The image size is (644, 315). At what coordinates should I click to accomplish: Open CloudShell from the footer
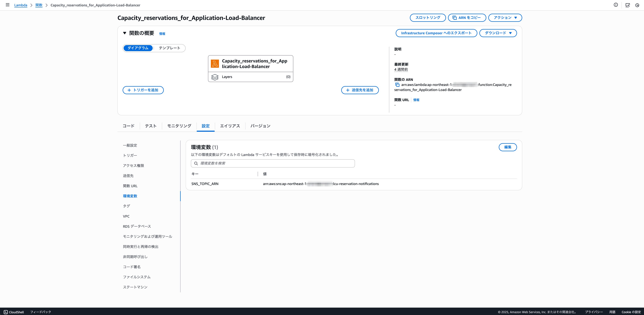14,312
